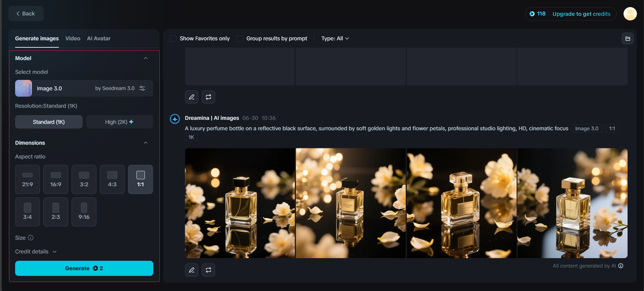Toggle Show Favorites only checkbox

pyautogui.click(x=173, y=39)
